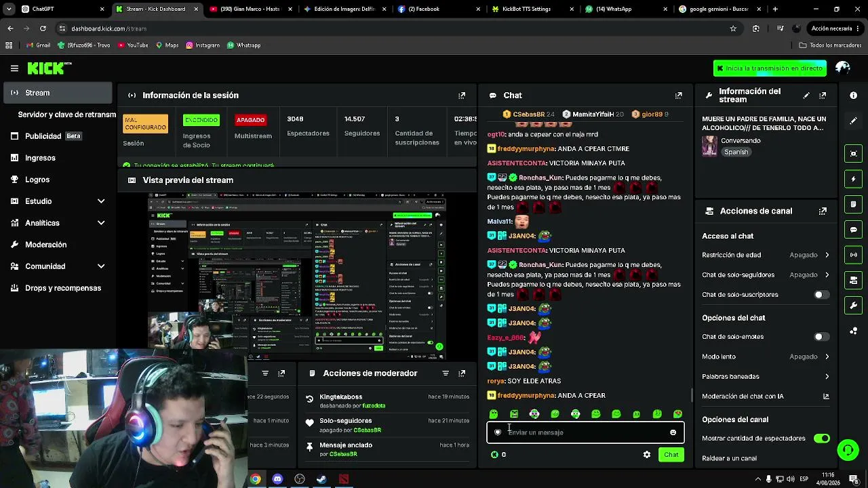Viewport: 868px width, 488px height.
Task: Open Modo lento options
Action: (x=766, y=357)
